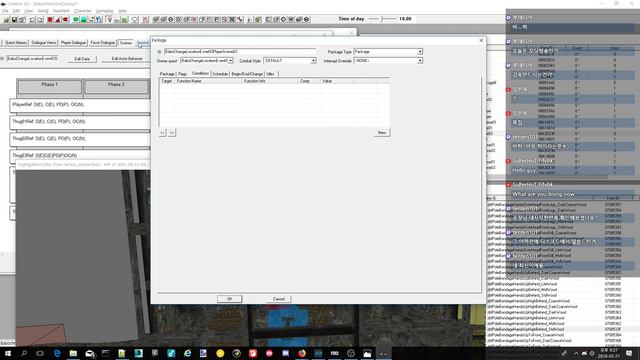The height and width of the screenshot is (360, 640).
Task: Click Cancel in the Package dialog
Action: pos(279,299)
